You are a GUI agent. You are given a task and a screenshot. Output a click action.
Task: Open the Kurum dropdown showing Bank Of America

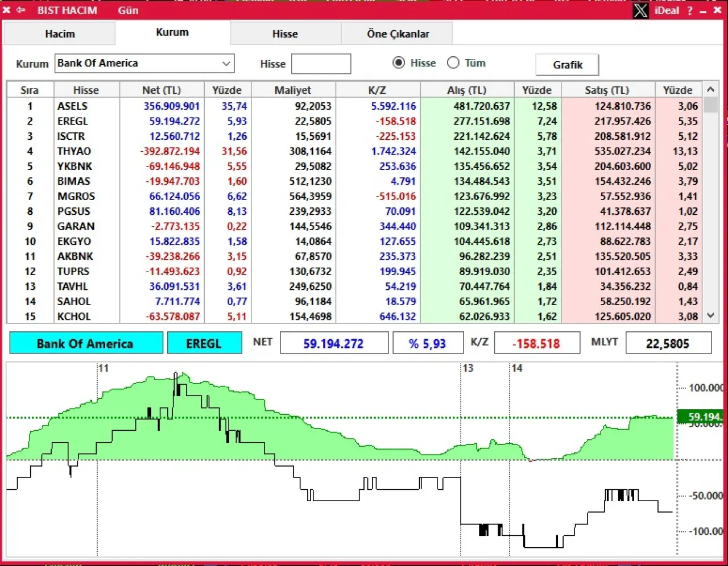[x=144, y=64]
